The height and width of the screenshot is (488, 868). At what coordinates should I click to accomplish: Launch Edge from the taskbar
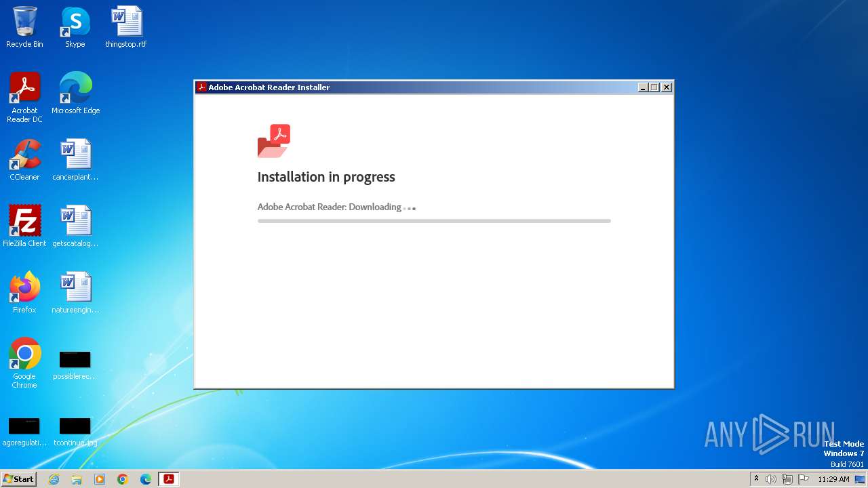[x=146, y=479]
